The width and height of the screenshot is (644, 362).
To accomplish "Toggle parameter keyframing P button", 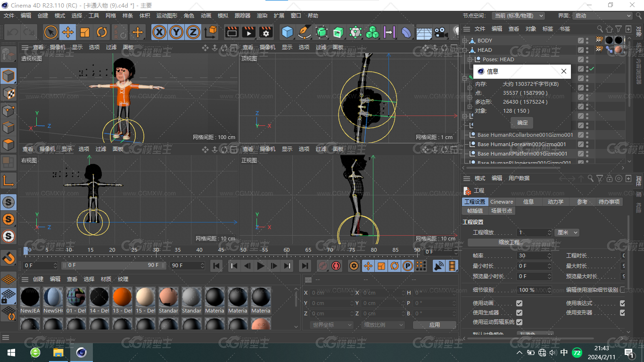I will 408,266.
